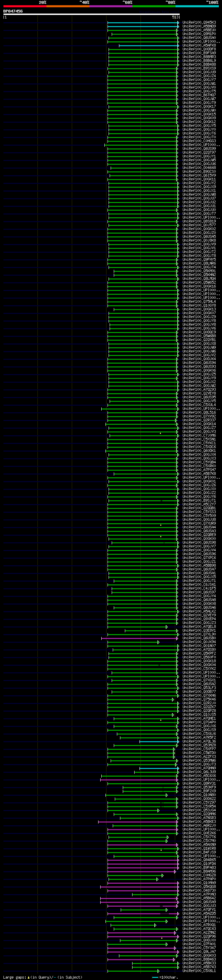Choose entry UniRef100_A5C2Y7

[199, 504]
